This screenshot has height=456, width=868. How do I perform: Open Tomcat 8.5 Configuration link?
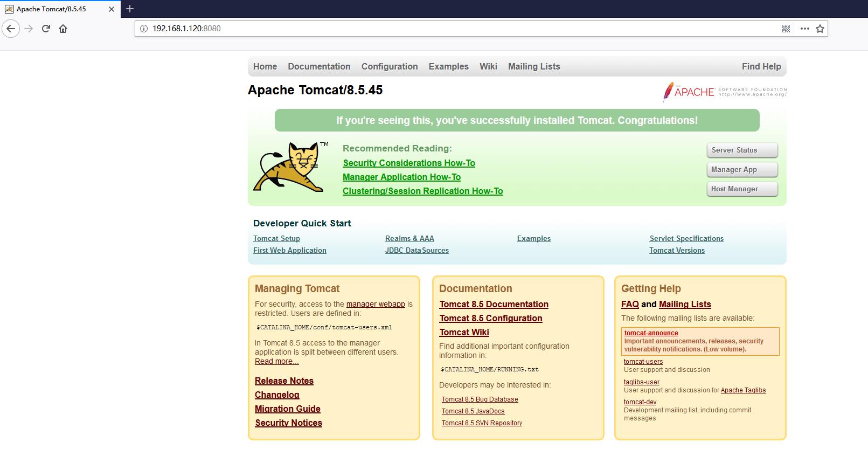491,318
